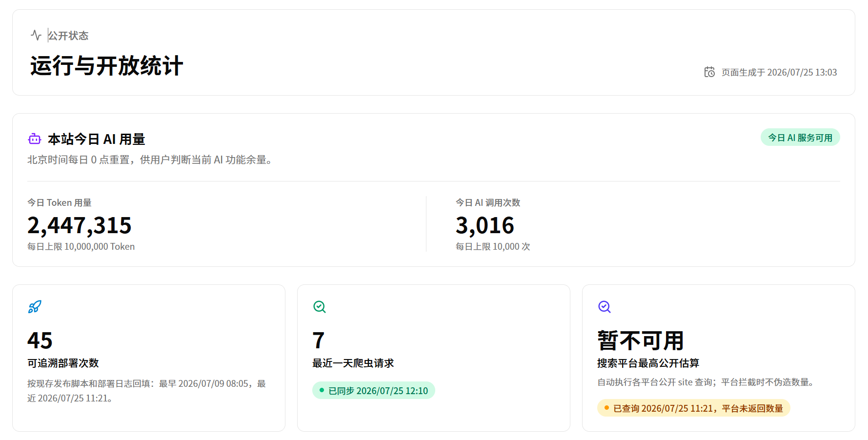Click the 暂不可用 value text
Image resolution: width=868 pixels, height=440 pixels.
coord(641,340)
